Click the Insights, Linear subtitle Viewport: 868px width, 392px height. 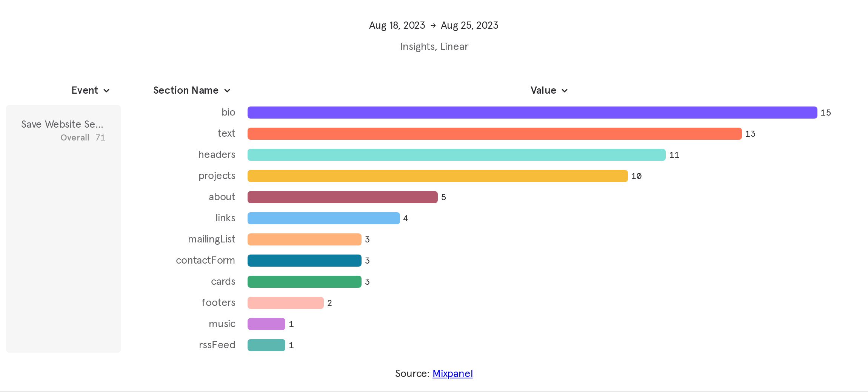[x=434, y=46]
